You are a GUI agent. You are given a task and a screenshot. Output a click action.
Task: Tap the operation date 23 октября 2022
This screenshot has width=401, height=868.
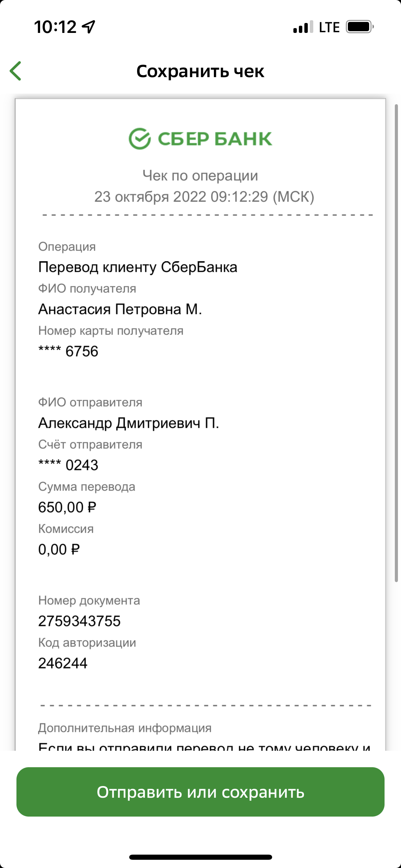150,197
